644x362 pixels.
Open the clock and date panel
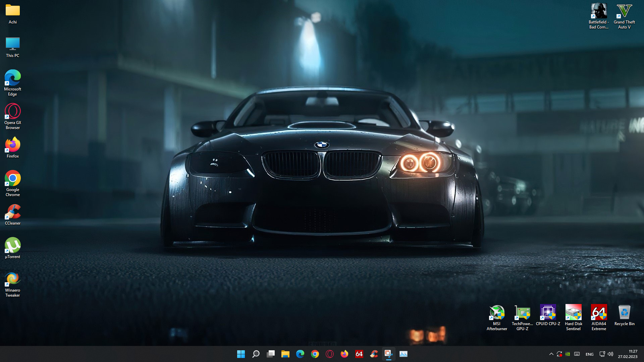[628, 354]
